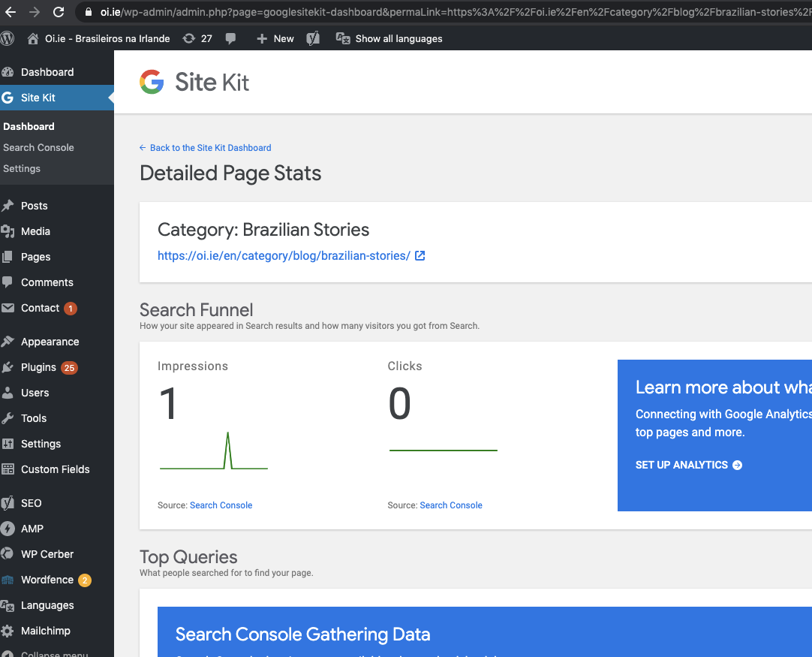Click Show all languages in the admin bar
This screenshot has height=657, width=812.
pyautogui.click(x=389, y=38)
